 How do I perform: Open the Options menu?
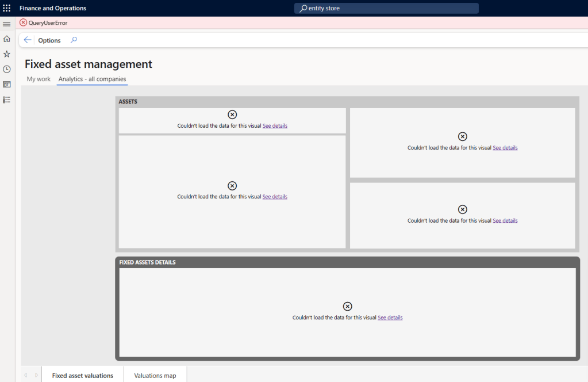click(49, 41)
